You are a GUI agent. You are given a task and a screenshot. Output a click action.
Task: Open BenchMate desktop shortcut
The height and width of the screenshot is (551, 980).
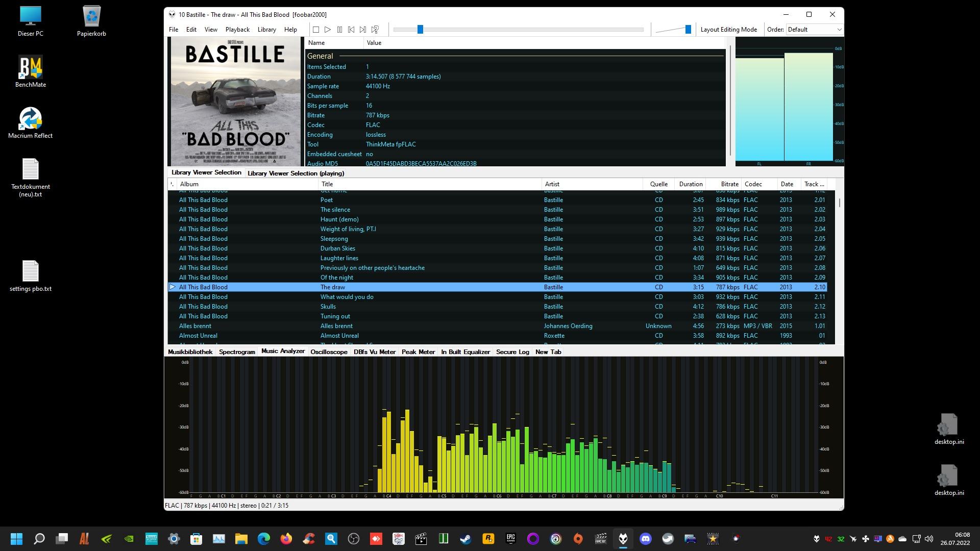point(31,71)
